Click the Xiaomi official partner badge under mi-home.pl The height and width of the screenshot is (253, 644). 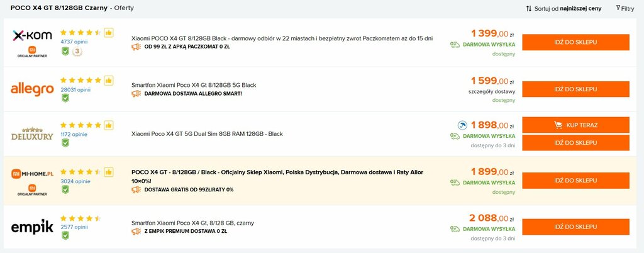32,189
